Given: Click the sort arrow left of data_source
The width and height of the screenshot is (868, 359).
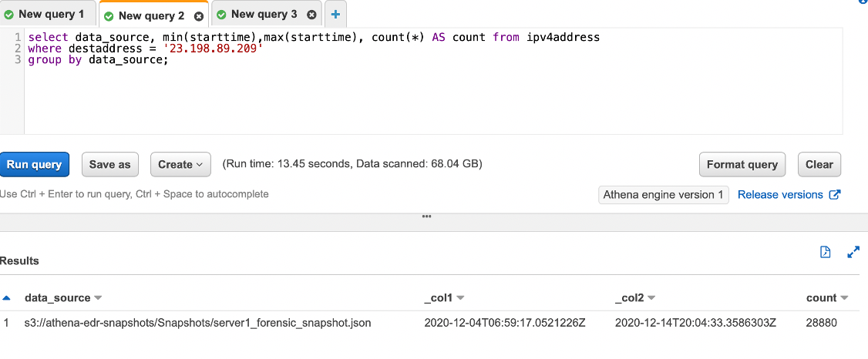Looking at the screenshot, I should tap(7, 298).
